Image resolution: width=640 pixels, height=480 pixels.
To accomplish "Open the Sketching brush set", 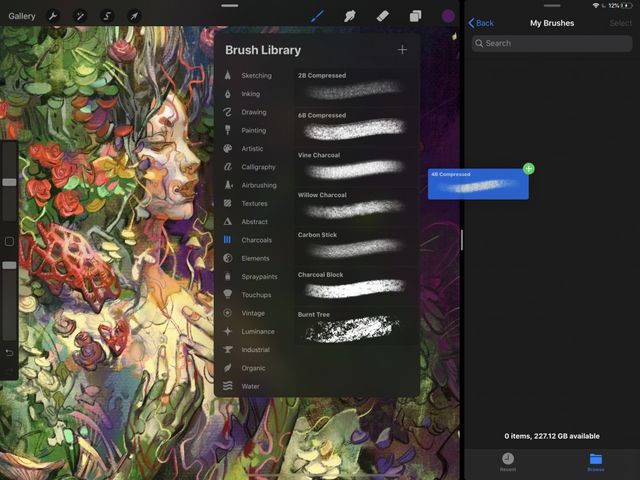I will [x=256, y=76].
